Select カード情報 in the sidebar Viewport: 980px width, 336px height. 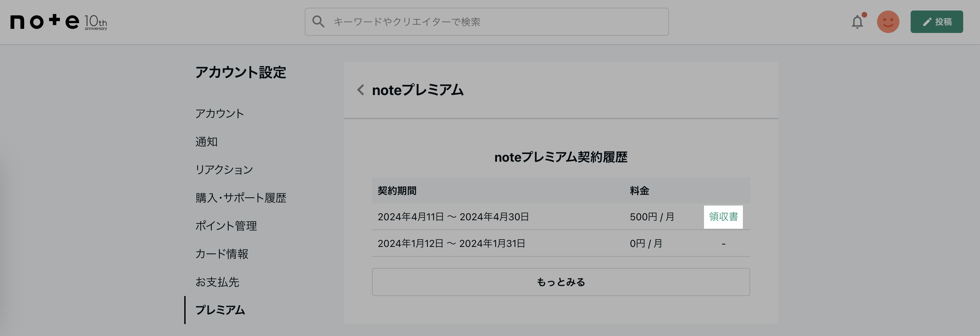pos(222,254)
